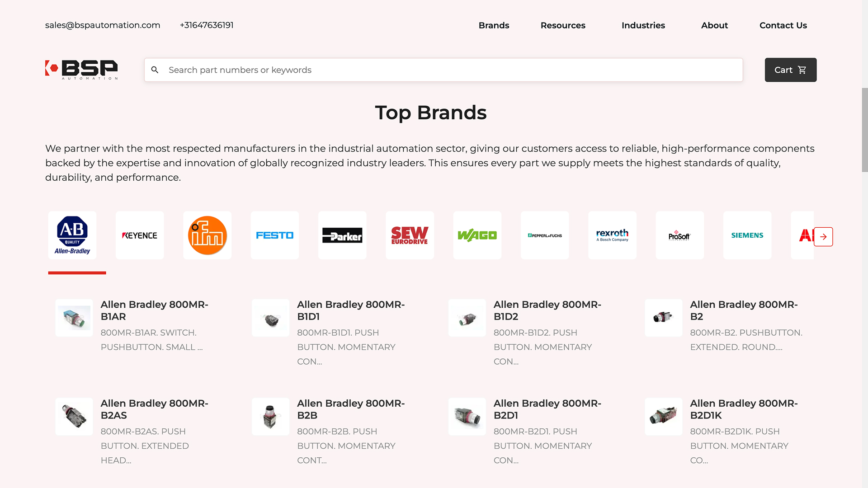Click the search magnifier icon
The height and width of the screenshot is (488, 868).
(155, 70)
